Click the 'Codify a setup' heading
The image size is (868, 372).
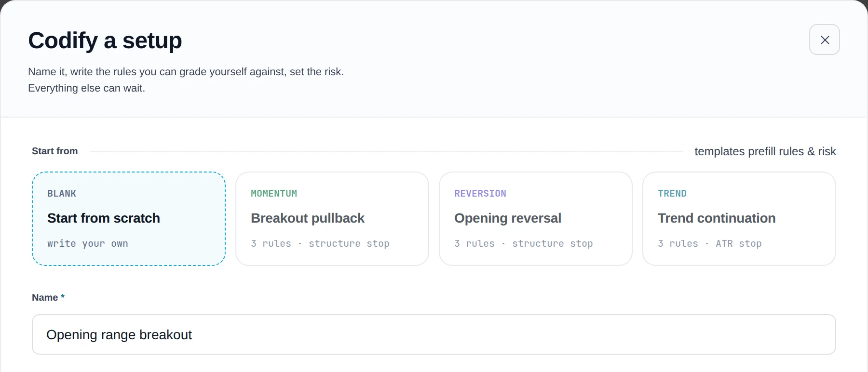[x=105, y=40]
